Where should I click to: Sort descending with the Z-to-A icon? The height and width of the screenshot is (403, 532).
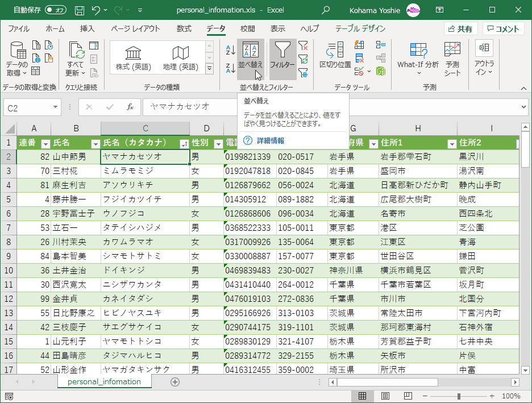230,68
